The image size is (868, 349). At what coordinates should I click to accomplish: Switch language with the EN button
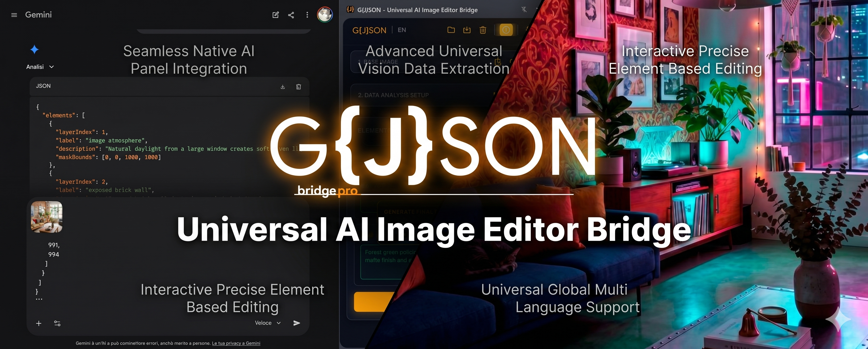(x=402, y=30)
